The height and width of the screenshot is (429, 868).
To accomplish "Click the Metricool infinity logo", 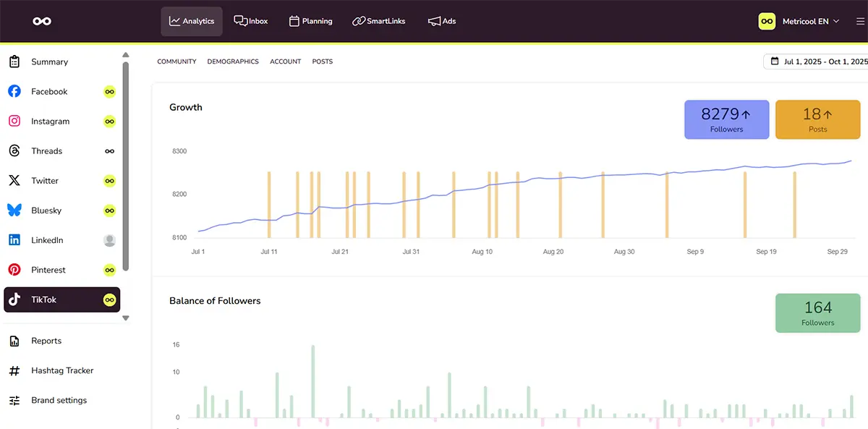I will point(42,22).
